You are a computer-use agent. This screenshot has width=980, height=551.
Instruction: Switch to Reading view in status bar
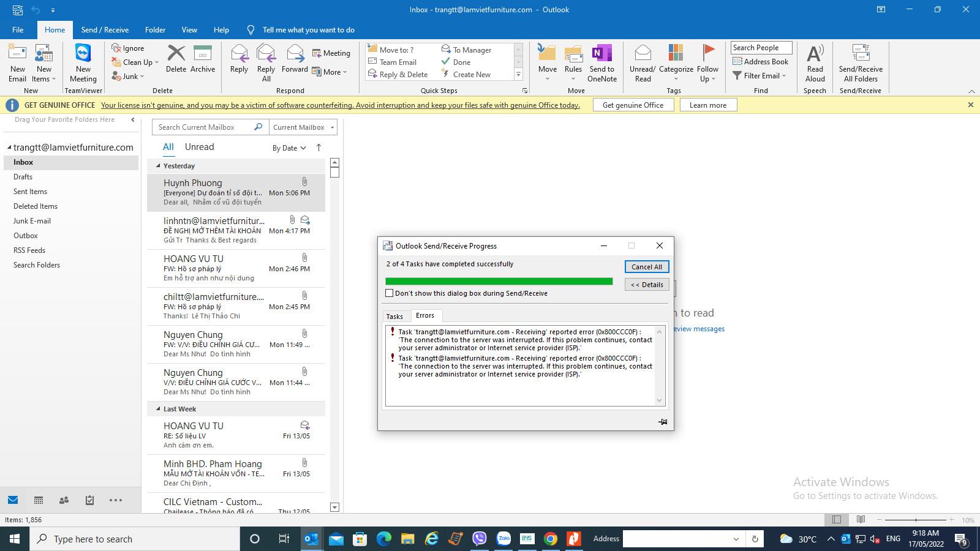(x=861, y=520)
